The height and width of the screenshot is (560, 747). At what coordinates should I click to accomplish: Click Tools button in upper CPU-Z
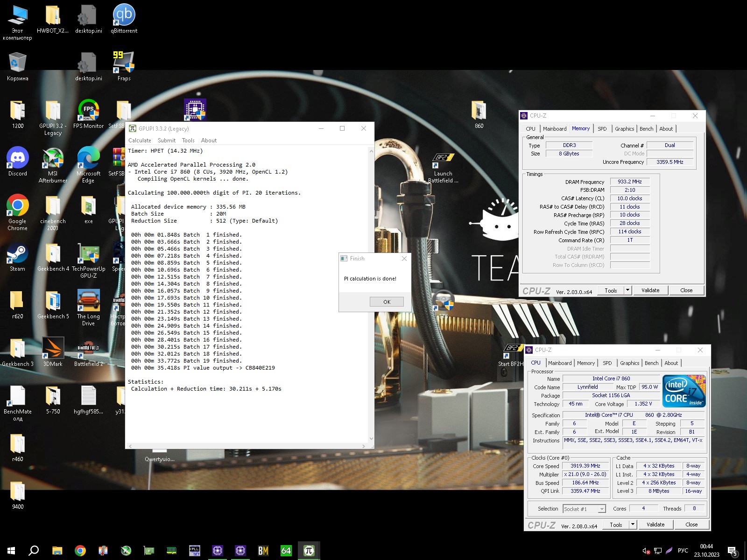click(611, 290)
